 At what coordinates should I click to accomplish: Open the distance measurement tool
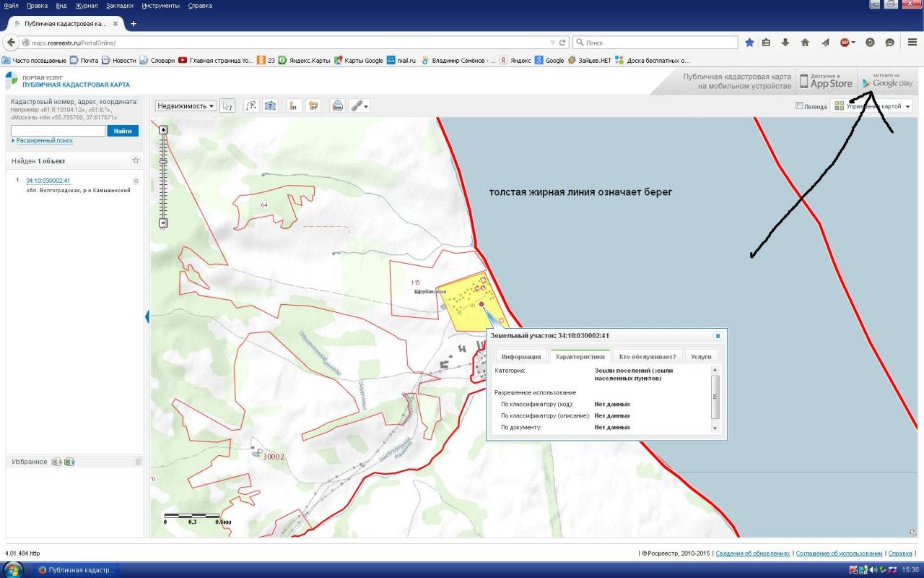tap(252, 105)
